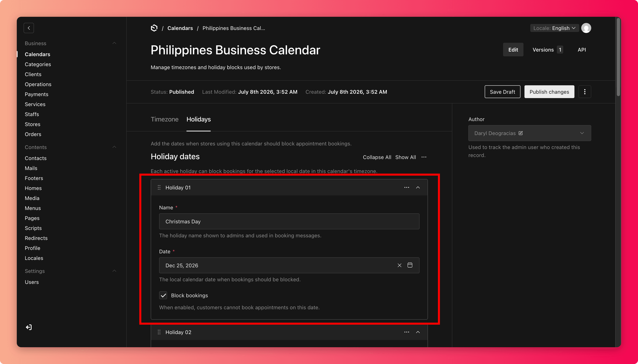Open Categories in the sidebar
Viewport: 638px width, 364px height.
pos(38,64)
